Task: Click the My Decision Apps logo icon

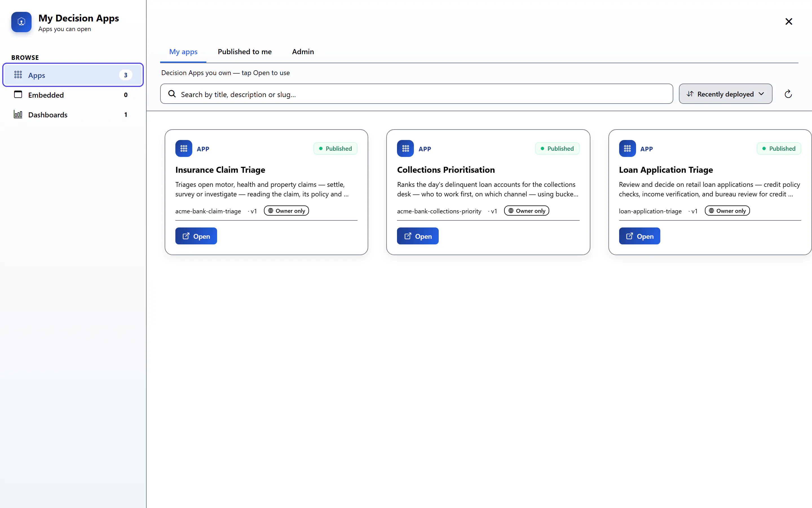Action: 21,22
